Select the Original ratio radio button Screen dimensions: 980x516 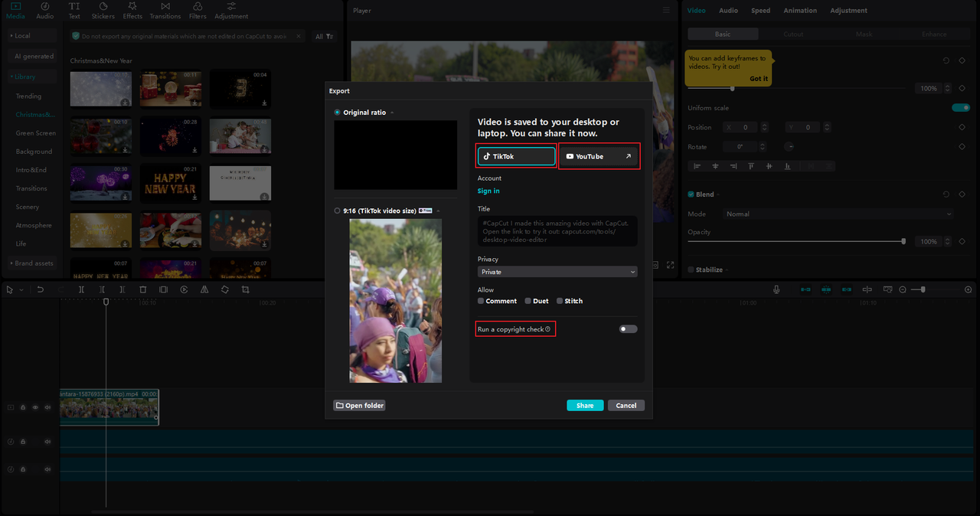(338, 113)
